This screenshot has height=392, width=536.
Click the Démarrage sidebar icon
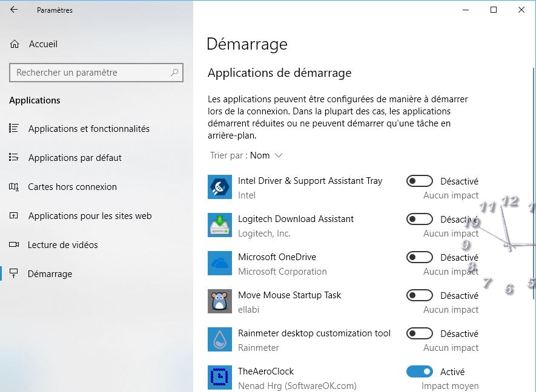tap(14, 273)
